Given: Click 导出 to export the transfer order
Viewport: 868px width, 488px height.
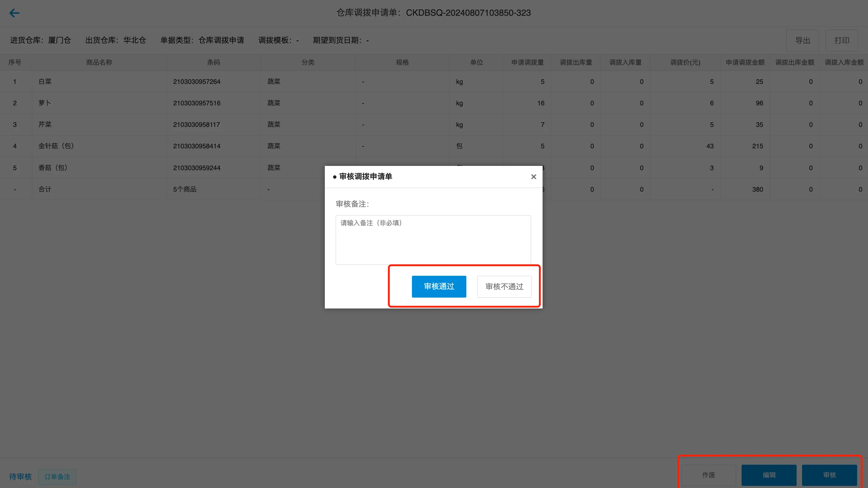Looking at the screenshot, I should (x=802, y=40).
